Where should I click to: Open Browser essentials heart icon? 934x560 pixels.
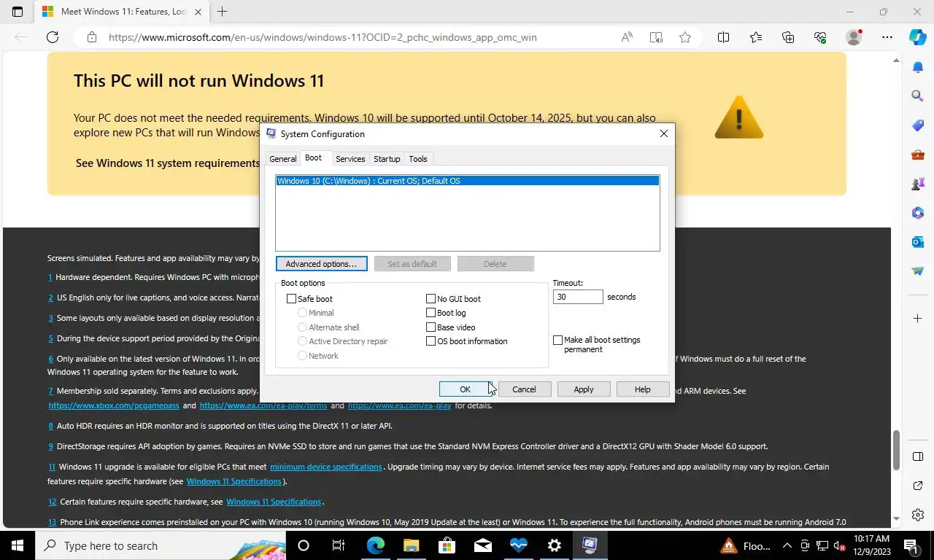click(820, 37)
